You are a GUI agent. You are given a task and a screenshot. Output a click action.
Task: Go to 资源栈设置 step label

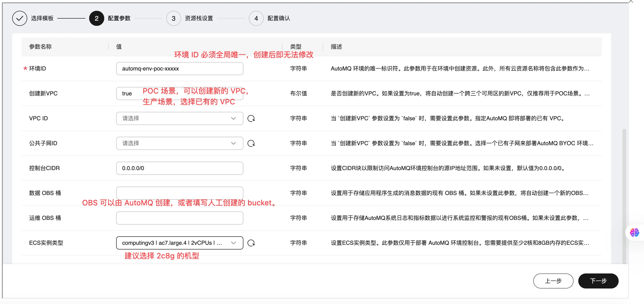199,18
